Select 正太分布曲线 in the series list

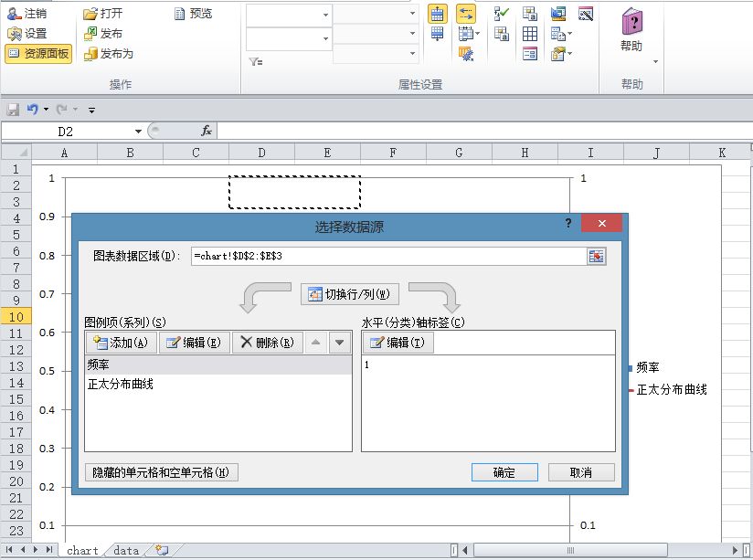pos(218,385)
